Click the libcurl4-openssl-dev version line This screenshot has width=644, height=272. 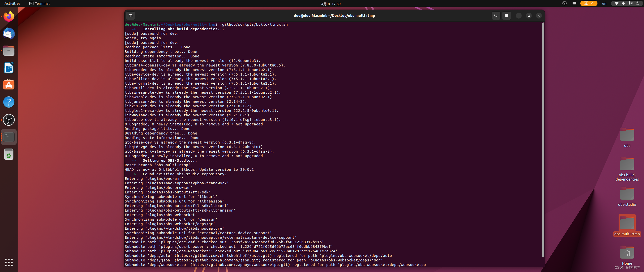pyautogui.click(x=205, y=65)
